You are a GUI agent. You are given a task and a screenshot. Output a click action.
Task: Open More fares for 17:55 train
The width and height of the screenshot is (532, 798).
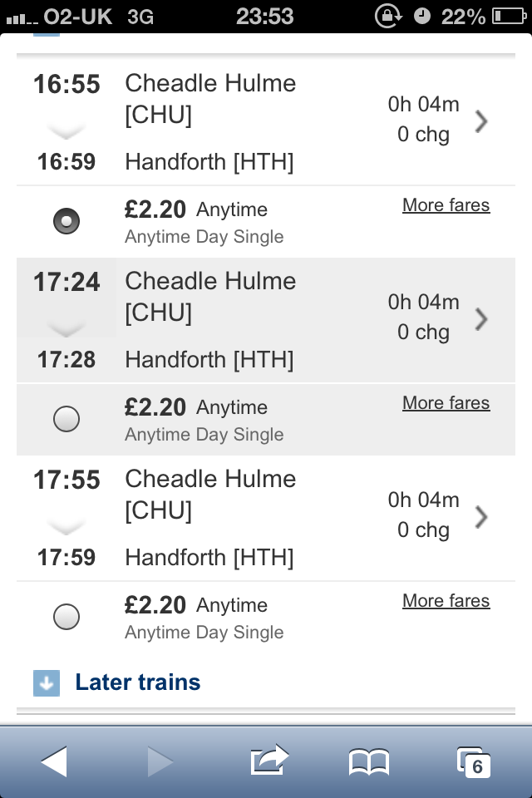pyautogui.click(x=446, y=601)
